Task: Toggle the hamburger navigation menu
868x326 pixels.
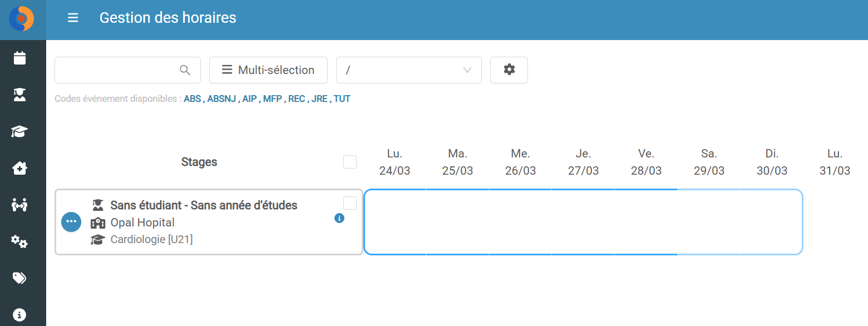Action: pyautogui.click(x=73, y=18)
